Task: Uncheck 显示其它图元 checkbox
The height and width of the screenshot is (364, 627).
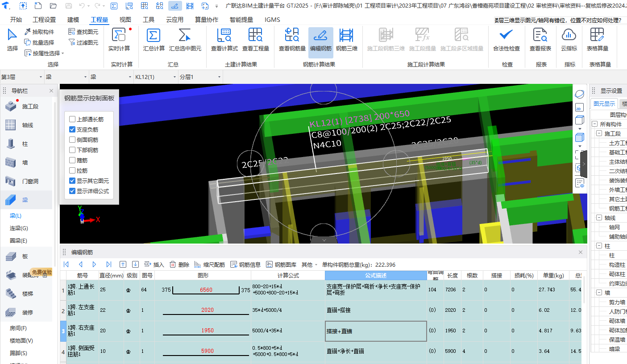Action: tap(72, 181)
